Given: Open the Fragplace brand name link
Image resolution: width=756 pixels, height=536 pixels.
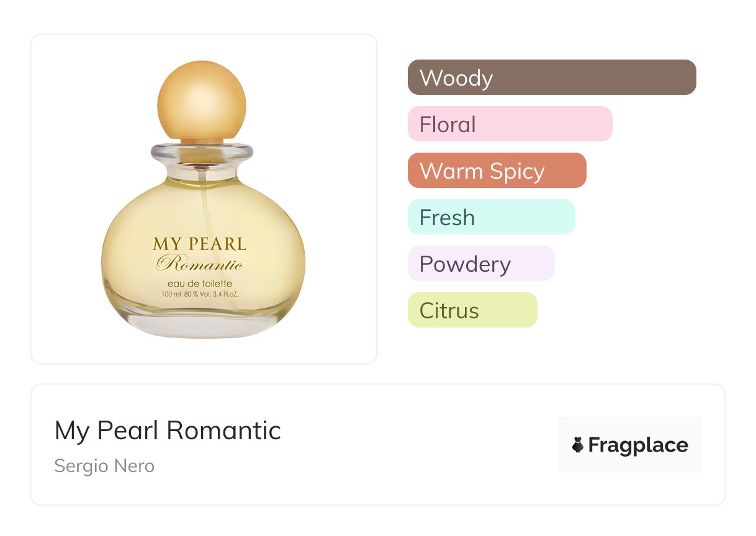Looking at the screenshot, I should tap(638, 445).
